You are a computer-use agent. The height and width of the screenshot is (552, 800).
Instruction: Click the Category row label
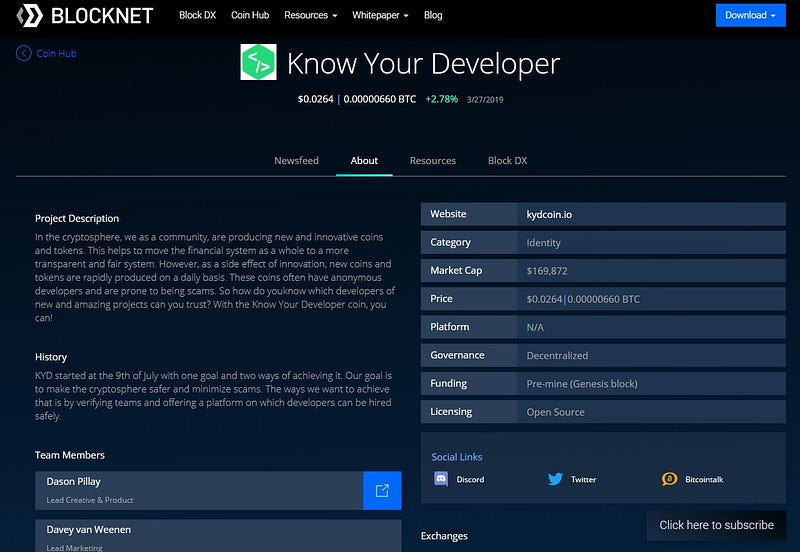(451, 242)
